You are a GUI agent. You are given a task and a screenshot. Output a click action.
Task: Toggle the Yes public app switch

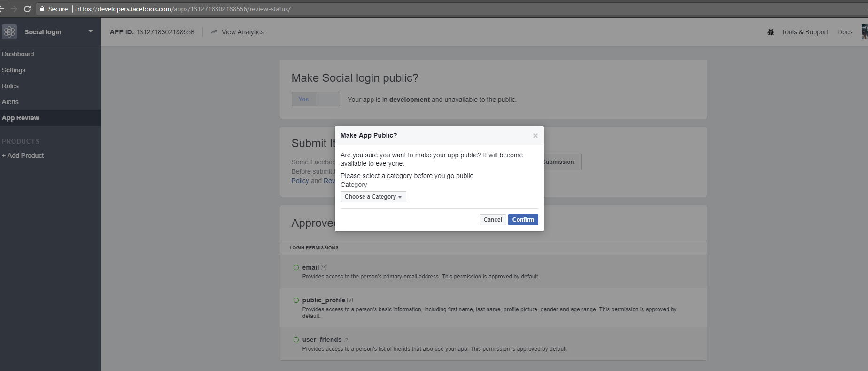point(316,99)
